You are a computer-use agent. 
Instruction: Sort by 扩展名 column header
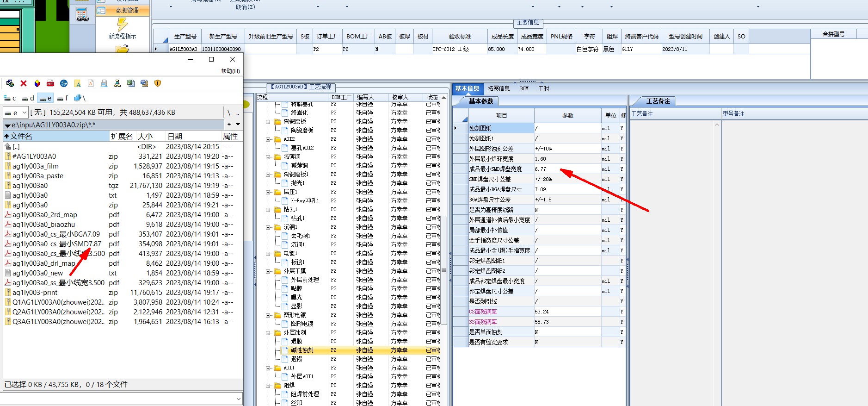click(x=123, y=136)
